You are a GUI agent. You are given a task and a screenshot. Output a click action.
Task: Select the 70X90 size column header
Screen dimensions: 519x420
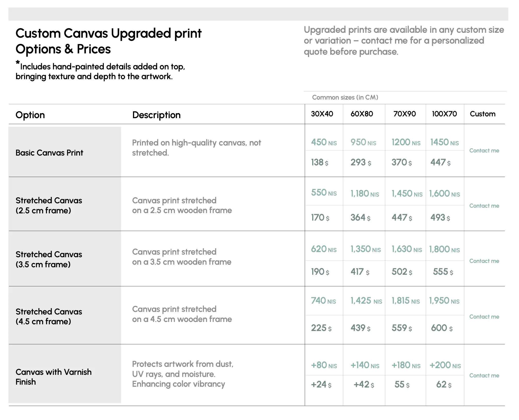(405, 114)
